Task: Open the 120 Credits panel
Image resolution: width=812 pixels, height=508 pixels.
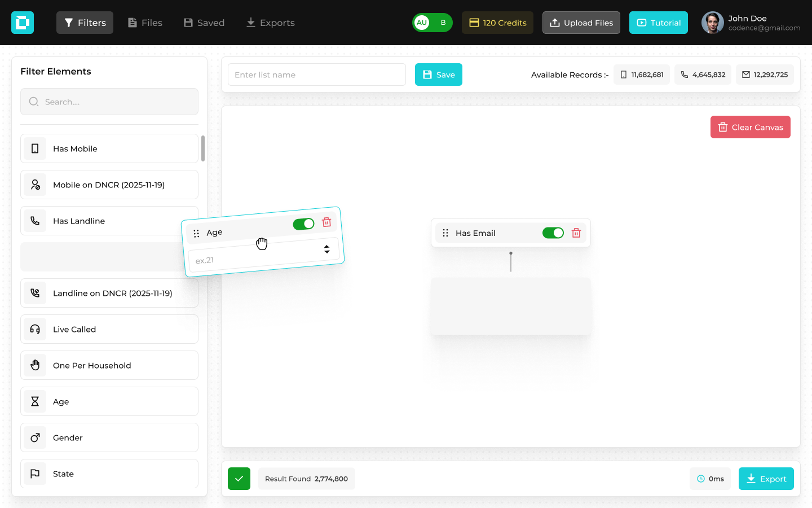Action: 497,23
